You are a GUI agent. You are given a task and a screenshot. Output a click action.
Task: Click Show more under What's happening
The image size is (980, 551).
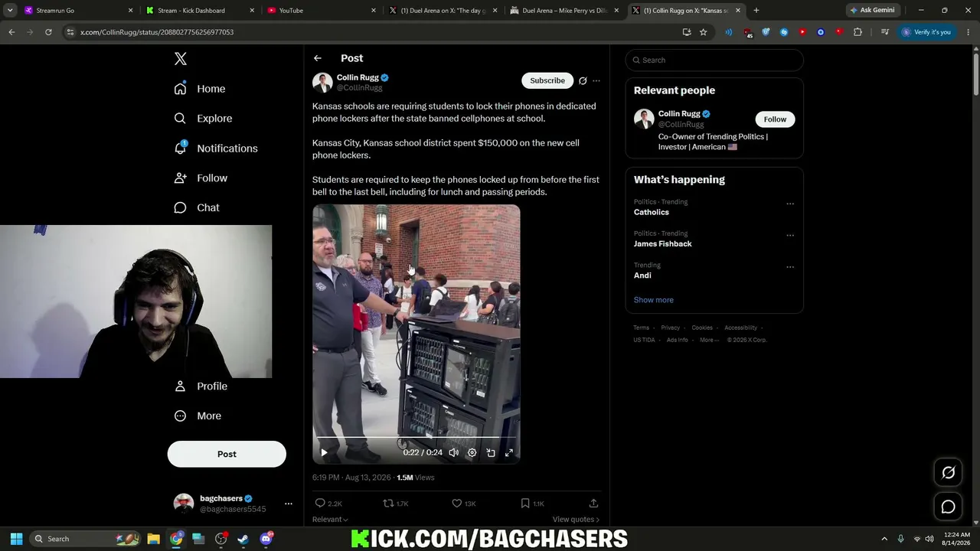[653, 300]
